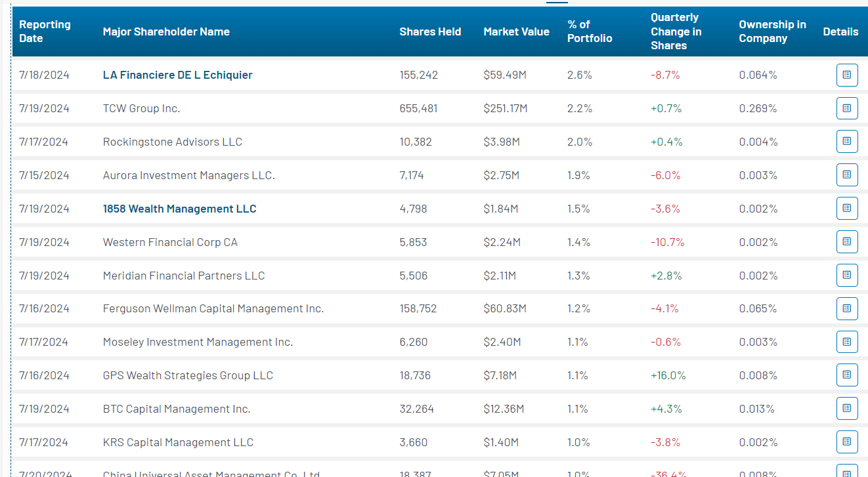
Task: Click ownership value 0.269%
Action: [x=758, y=108]
